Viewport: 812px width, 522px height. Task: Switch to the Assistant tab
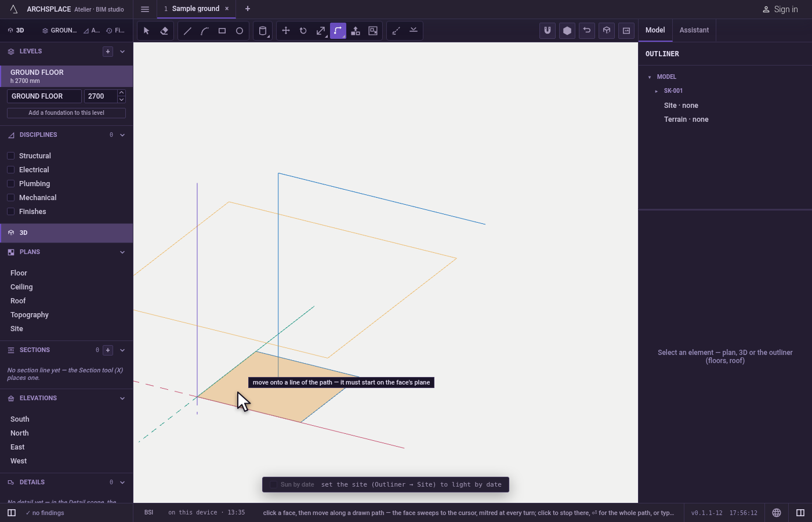(x=694, y=30)
